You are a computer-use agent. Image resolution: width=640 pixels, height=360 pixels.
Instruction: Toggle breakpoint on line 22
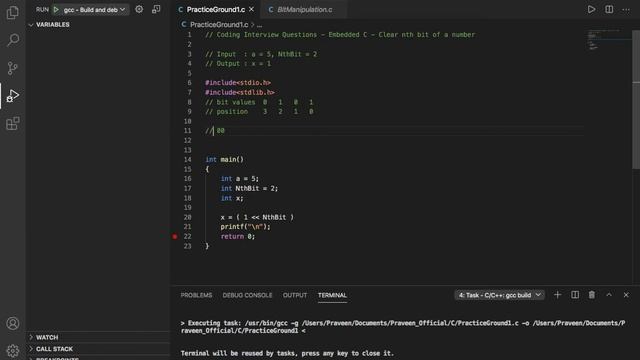click(175, 236)
